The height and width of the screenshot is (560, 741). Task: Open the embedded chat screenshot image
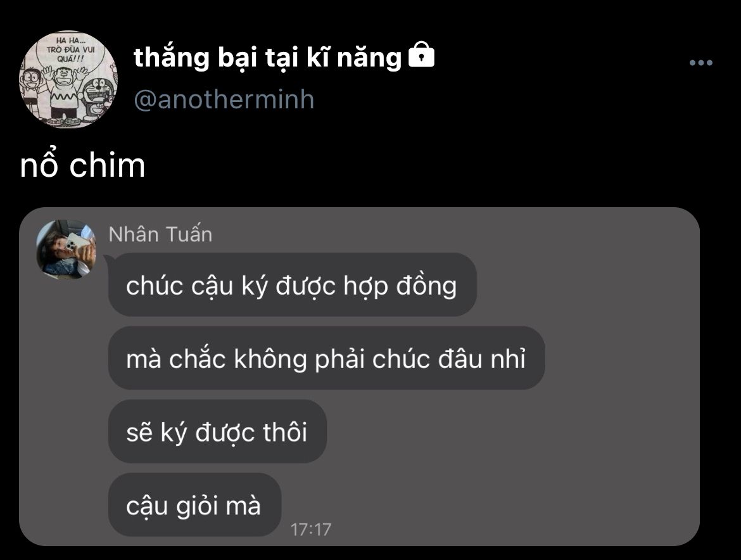[x=359, y=377]
